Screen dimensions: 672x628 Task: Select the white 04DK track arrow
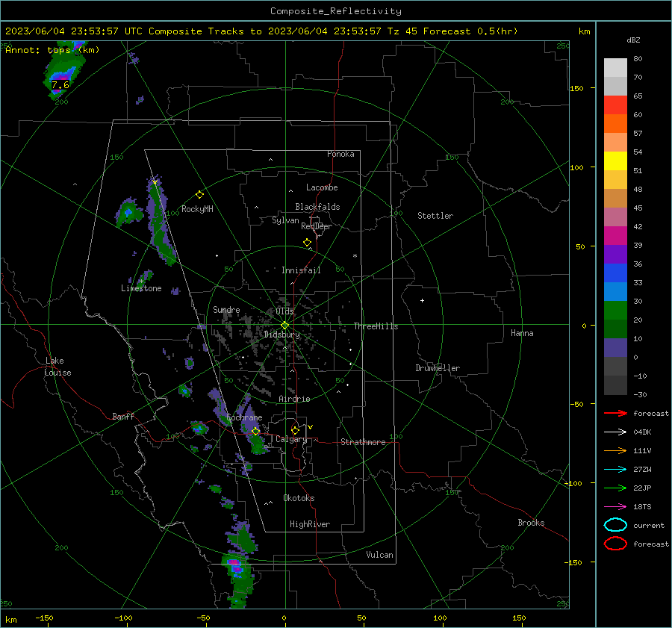[x=615, y=432]
